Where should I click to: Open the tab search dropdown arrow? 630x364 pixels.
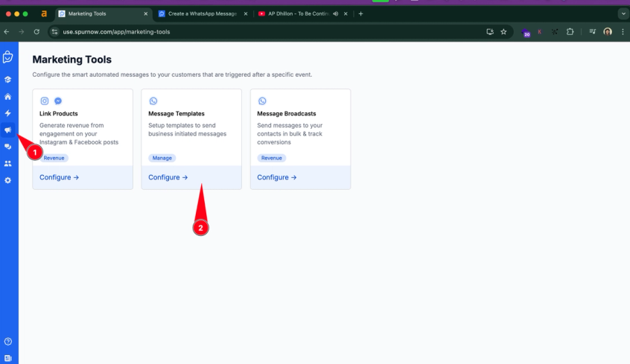(623, 13)
